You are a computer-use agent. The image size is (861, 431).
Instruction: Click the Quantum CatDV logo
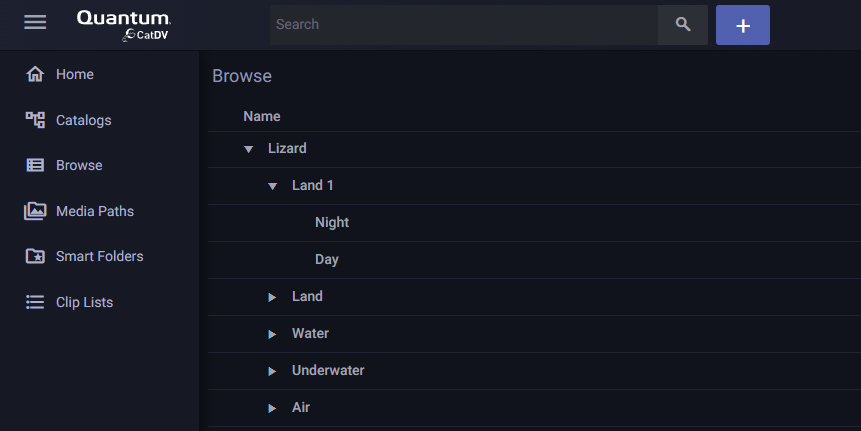(x=124, y=25)
